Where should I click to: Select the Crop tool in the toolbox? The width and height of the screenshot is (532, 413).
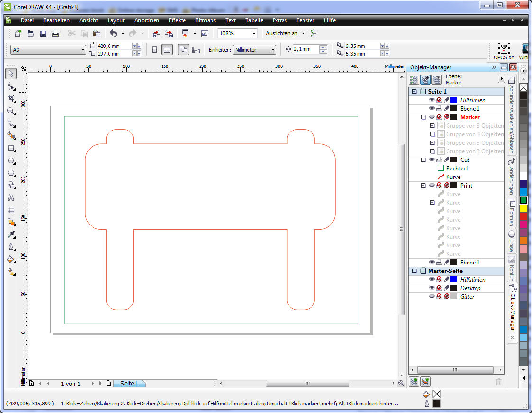[x=11, y=98]
